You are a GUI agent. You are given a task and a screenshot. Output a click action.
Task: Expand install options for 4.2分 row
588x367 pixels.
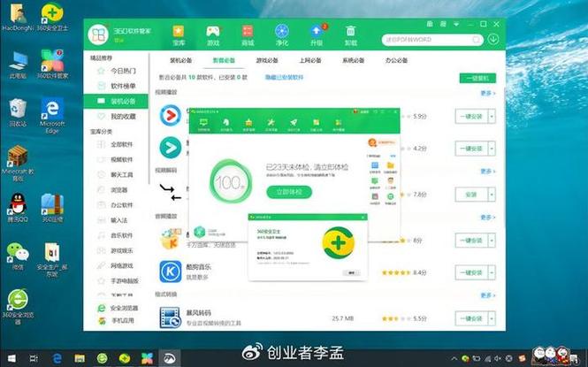pyautogui.click(x=492, y=149)
